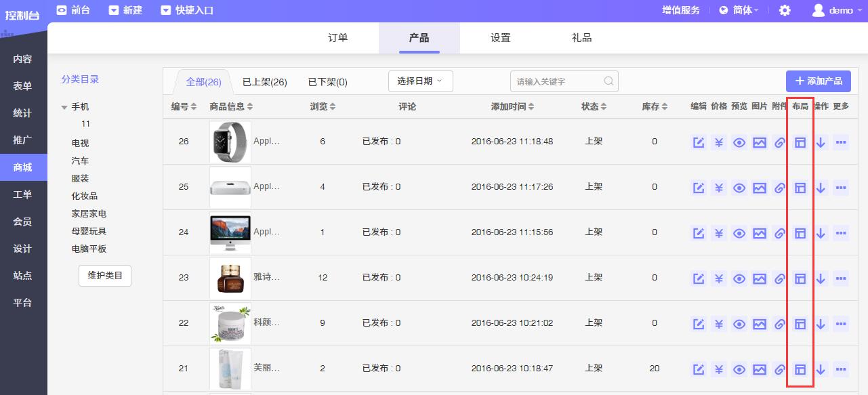Click the image icon for product 22
This screenshot has height=395, width=868.
click(x=760, y=324)
